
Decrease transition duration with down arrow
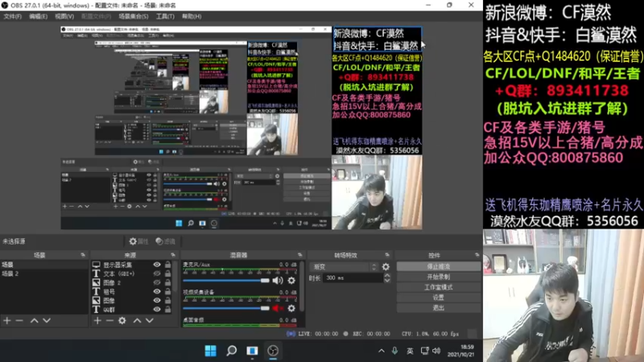click(387, 281)
